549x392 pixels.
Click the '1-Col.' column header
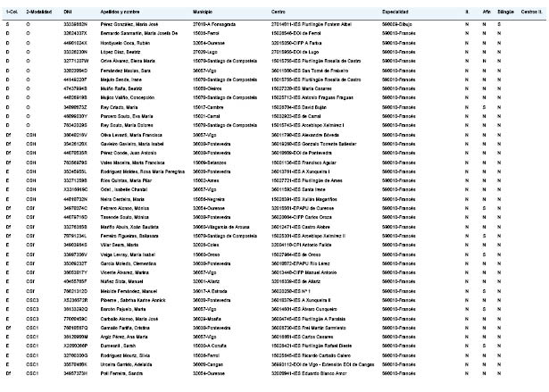[12, 12]
